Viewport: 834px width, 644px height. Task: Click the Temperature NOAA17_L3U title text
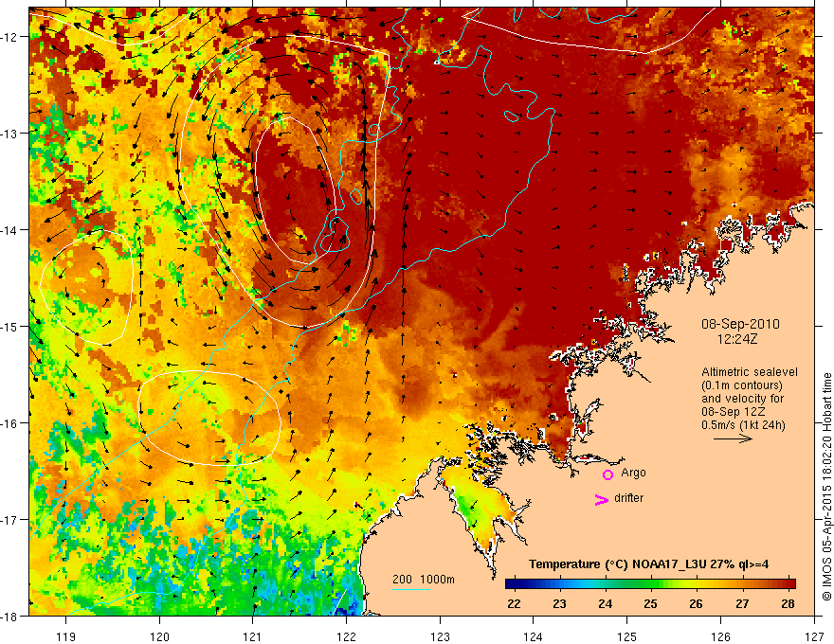click(648, 564)
